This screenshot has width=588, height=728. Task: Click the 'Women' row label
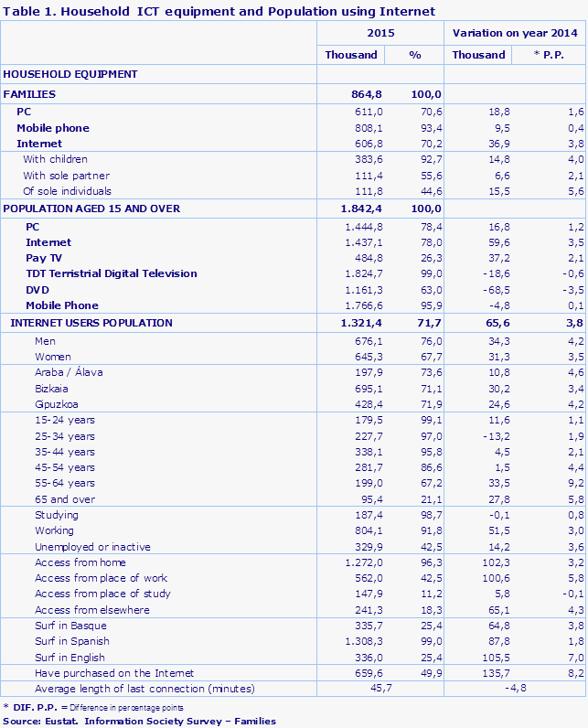point(53,357)
